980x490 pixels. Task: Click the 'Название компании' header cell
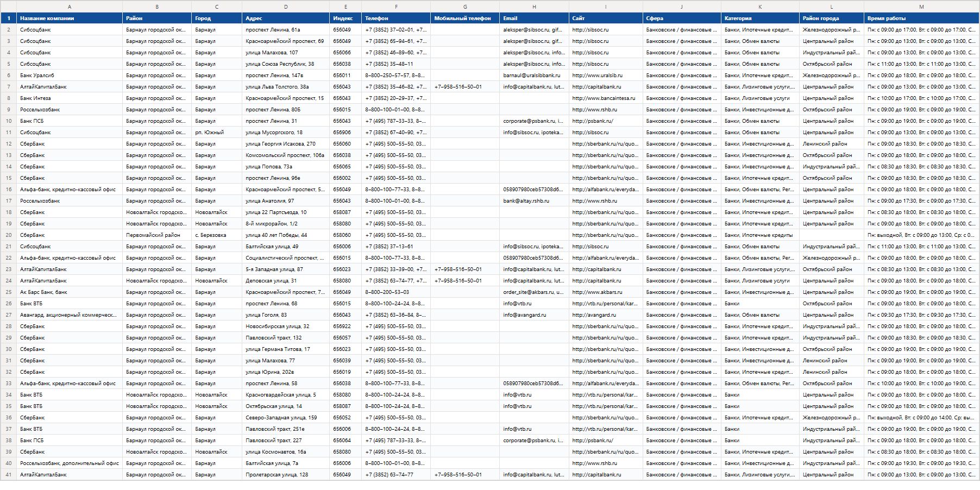[70, 18]
